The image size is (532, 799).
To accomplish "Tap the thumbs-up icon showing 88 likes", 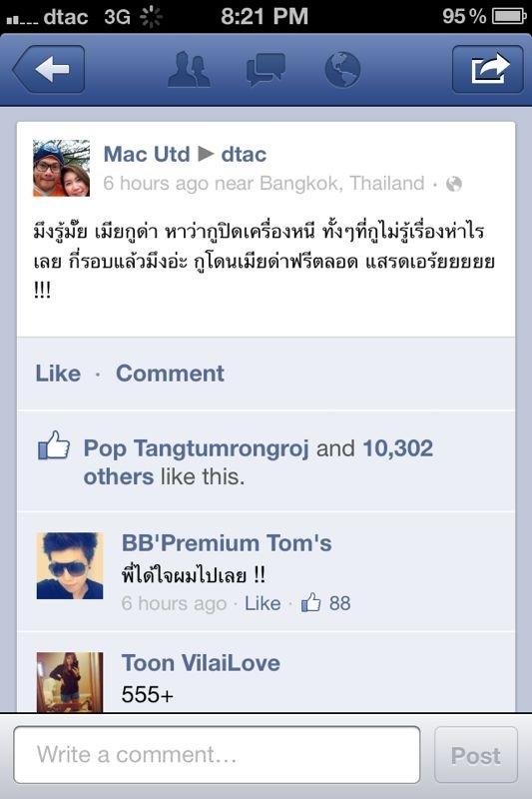I will coord(311,602).
